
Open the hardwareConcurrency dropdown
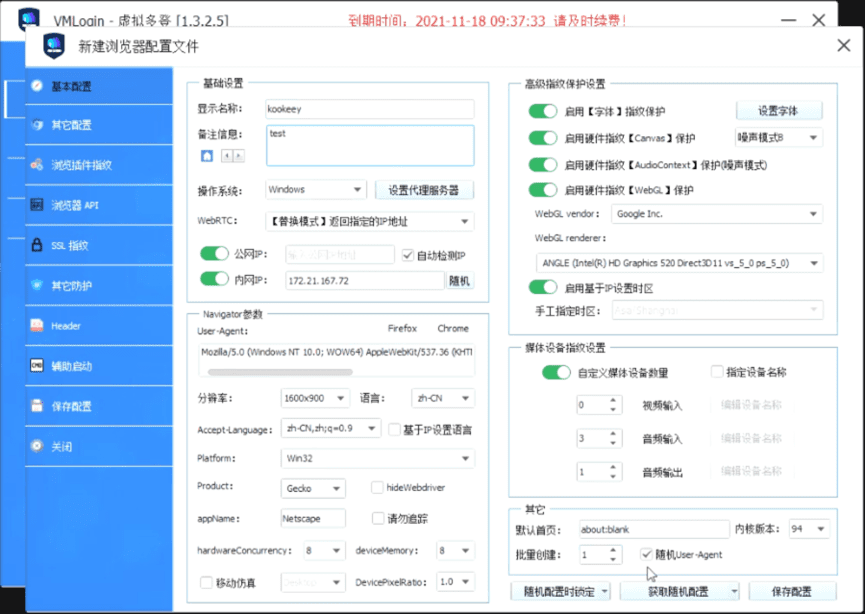(x=324, y=551)
